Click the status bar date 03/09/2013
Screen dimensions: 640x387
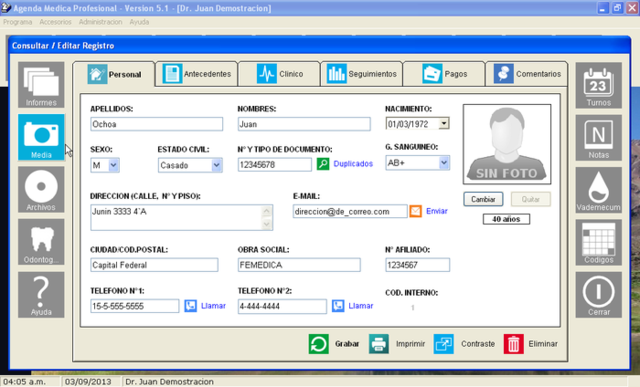pos(88,382)
